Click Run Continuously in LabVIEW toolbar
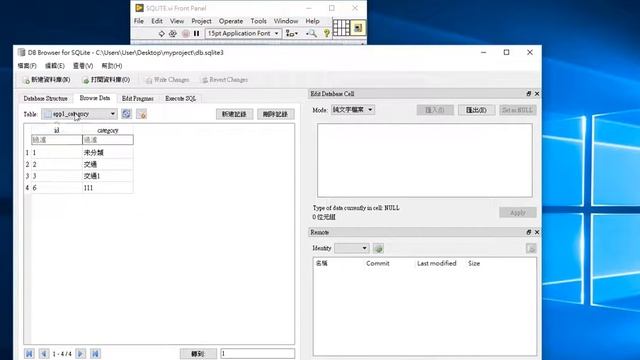Screen dimensions: 640x360 click(173, 33)
